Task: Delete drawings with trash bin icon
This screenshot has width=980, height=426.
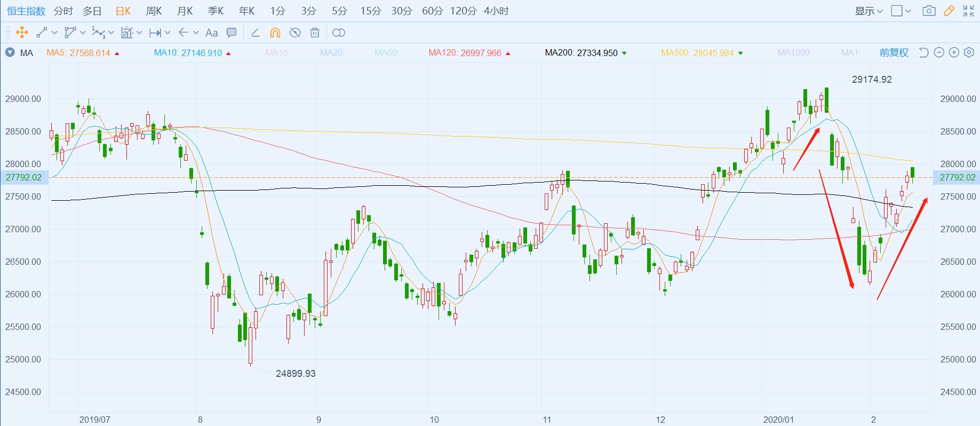Action: tap(315, 33)
